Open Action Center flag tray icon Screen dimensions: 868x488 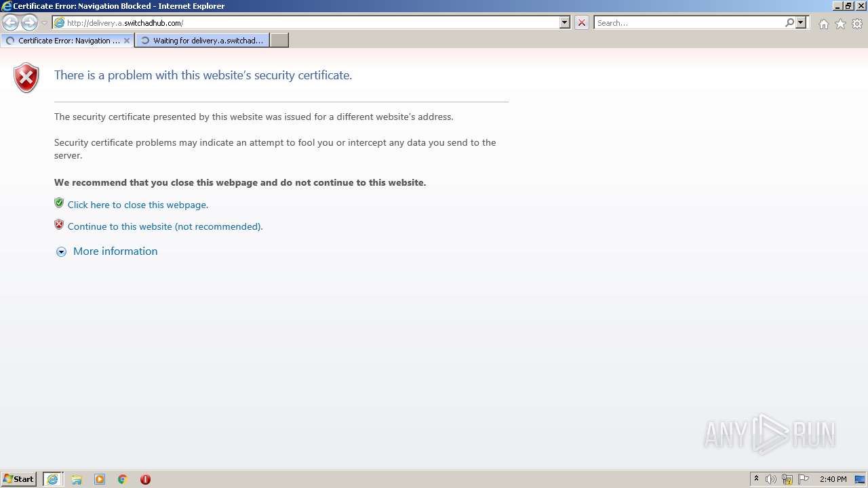[x=804, y=479]
